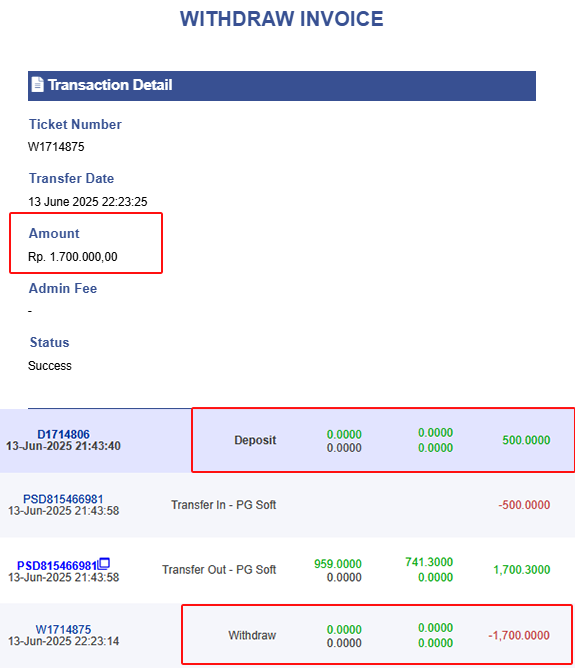Image resolution: width=575 pixels, height=668 pixels.
Task: Click the Status label
Action: [x=49, y=343]
